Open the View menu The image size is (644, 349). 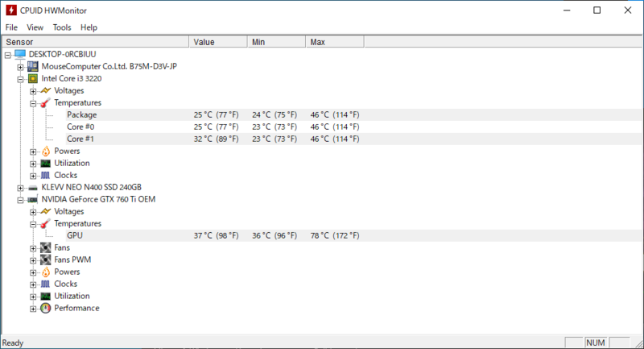pos(35,27)
